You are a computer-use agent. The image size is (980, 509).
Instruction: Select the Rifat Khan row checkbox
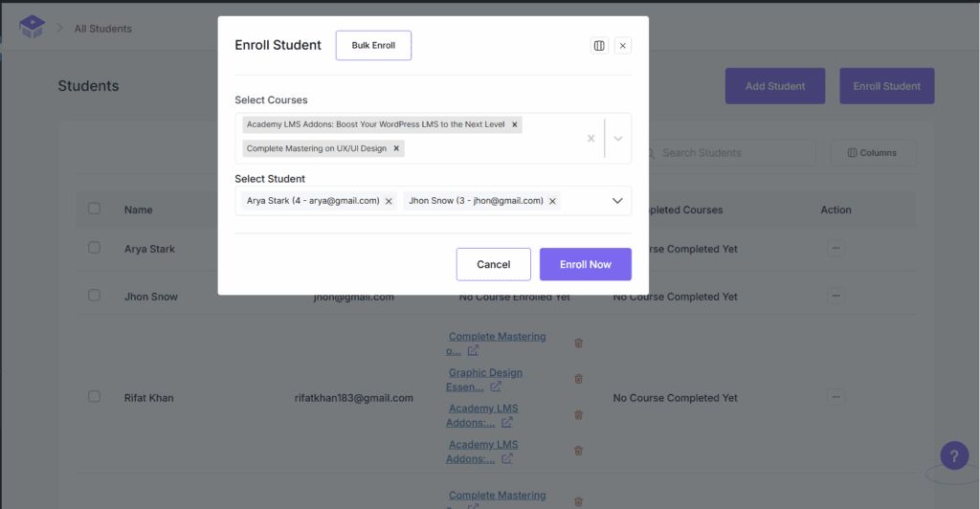pos(94,397)
